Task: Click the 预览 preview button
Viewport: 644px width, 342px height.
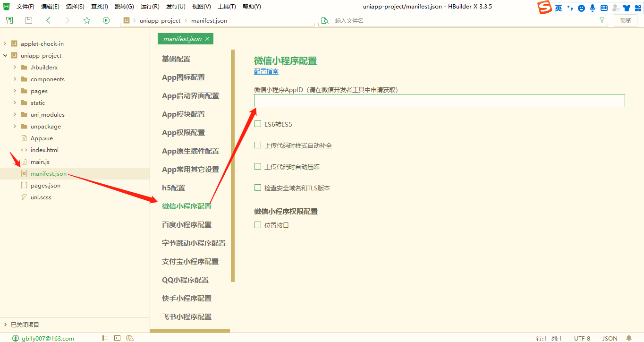Action: 626,20
